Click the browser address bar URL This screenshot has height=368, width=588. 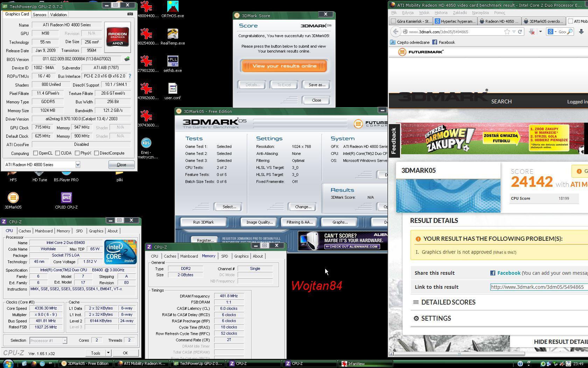pos(438,32)
